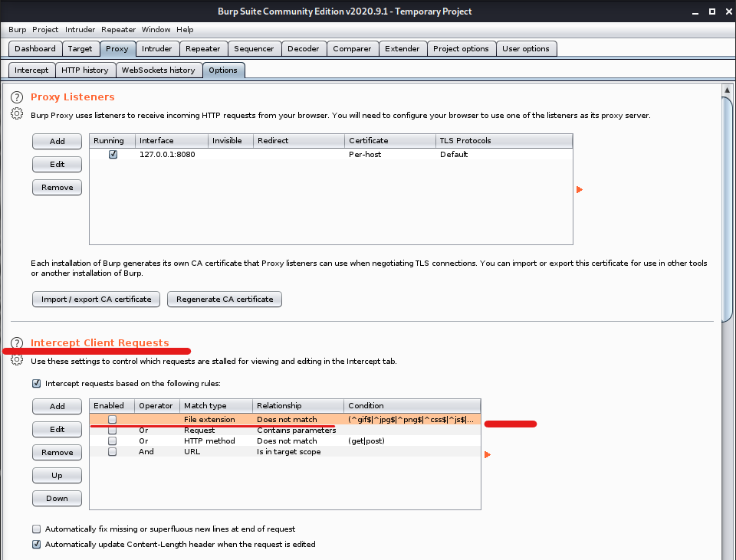
Task: Click scrollbar up arrow at top
Action: 727,90
